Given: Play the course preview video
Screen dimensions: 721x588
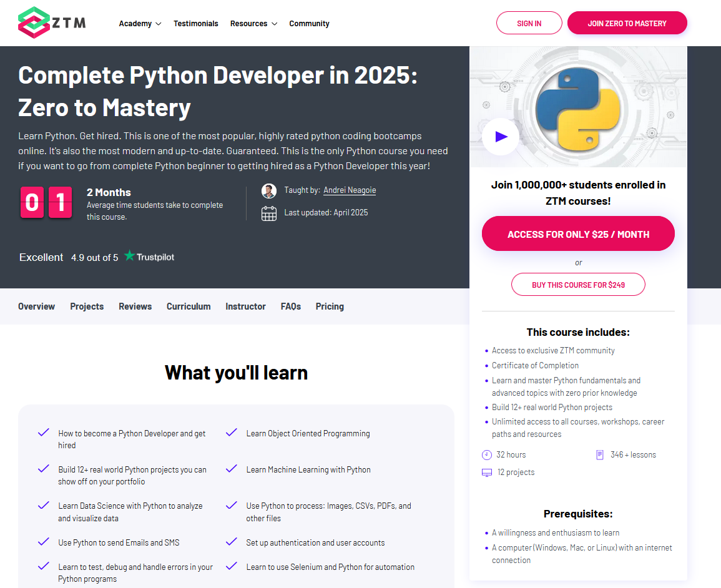Looking at the screenshot, I should point(501,137).
